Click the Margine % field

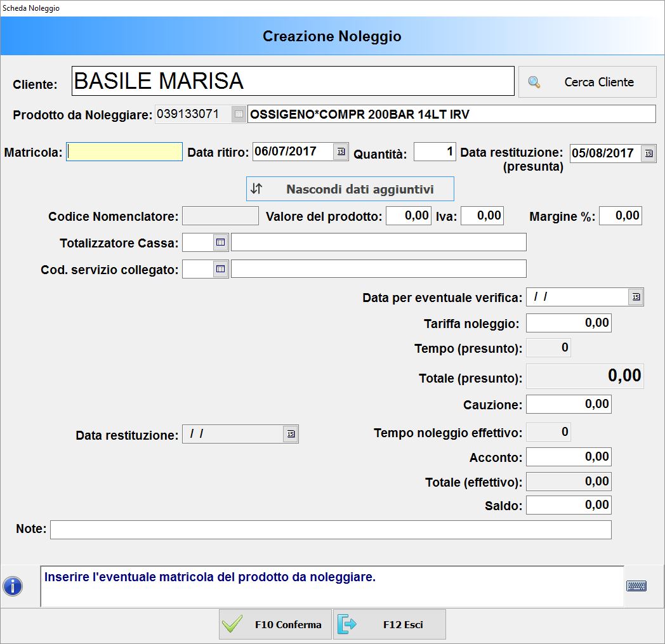620,216
